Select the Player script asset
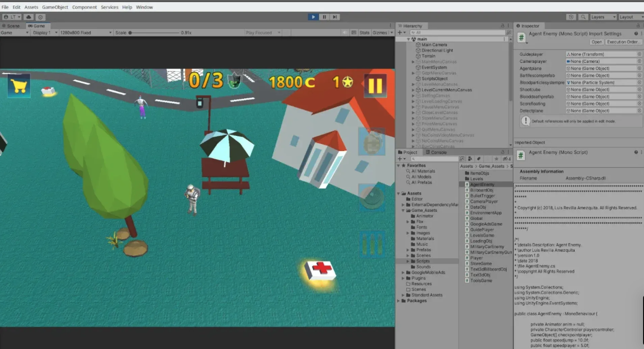Image resolution: width=644 pixels, height=349 pixels. [476, 258]
